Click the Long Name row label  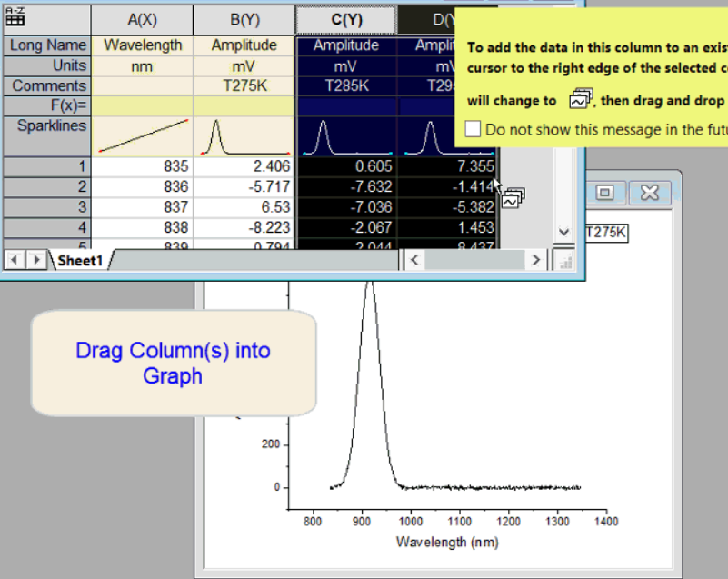(x=47, y=45)
